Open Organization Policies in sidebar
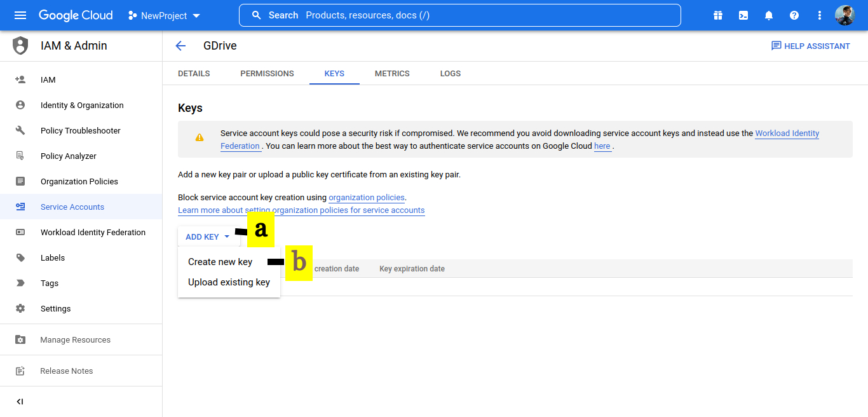 (x=81, y=181)
